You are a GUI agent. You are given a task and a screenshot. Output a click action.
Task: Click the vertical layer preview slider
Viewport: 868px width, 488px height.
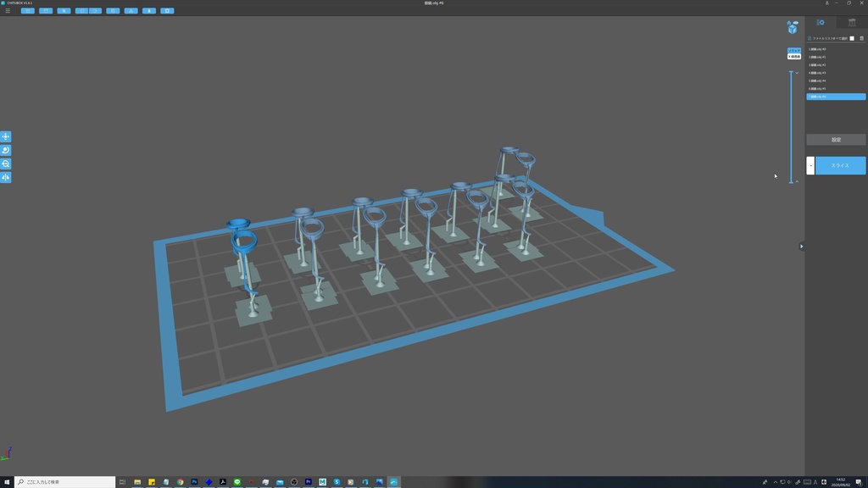coord(791,127)
